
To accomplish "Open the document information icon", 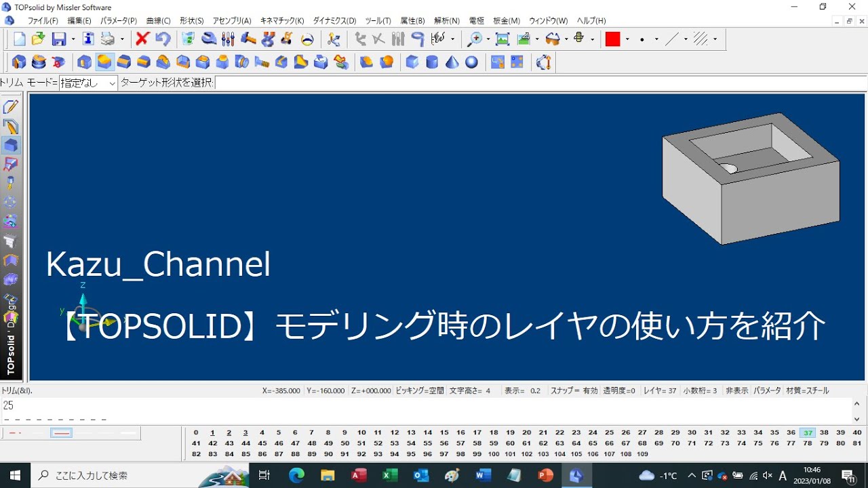I will 88,39.
